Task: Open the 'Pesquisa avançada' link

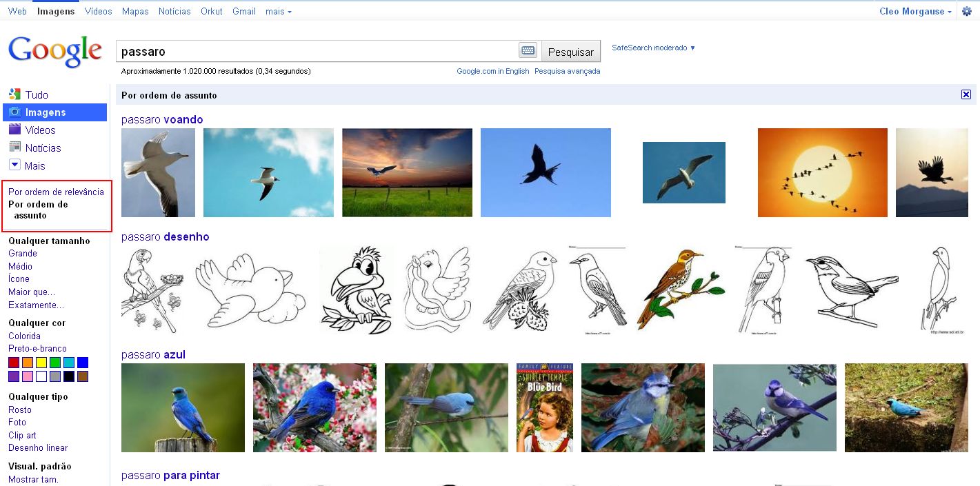Action: point(567,71)
